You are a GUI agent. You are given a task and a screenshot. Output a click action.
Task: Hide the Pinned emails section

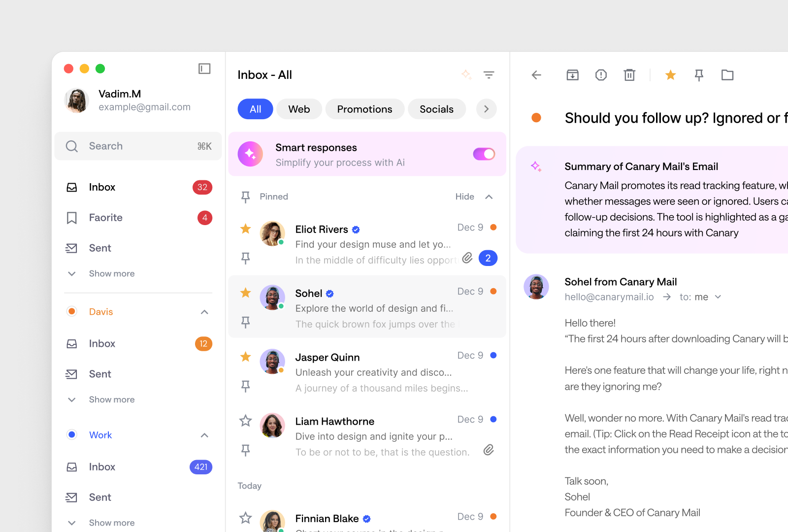464,197
